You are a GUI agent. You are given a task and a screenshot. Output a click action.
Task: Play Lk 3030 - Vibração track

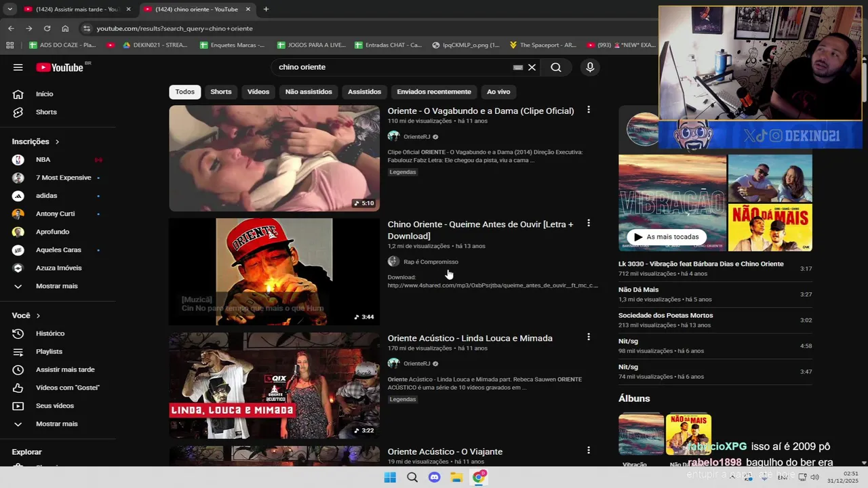pyautogui.click(x=715, y=268)
